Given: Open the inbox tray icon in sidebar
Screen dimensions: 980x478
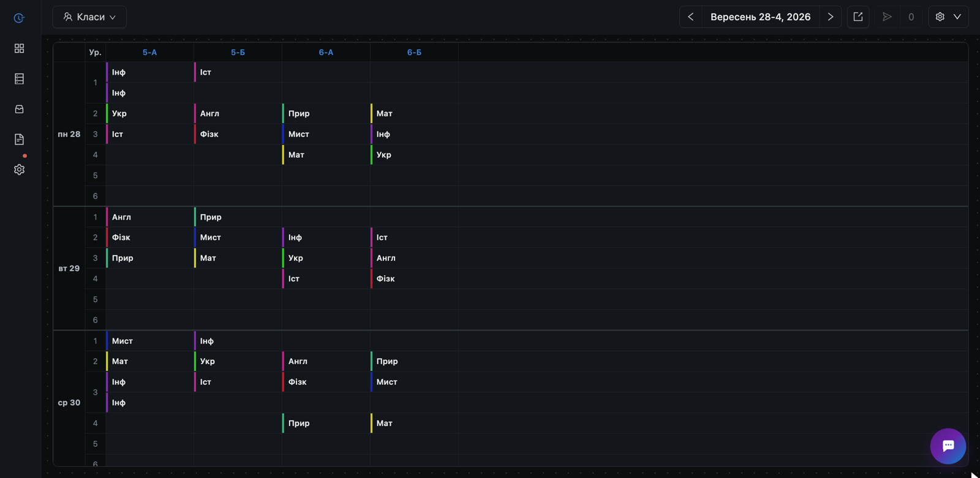Looking at the screenshot, I should tap(19, 109).
